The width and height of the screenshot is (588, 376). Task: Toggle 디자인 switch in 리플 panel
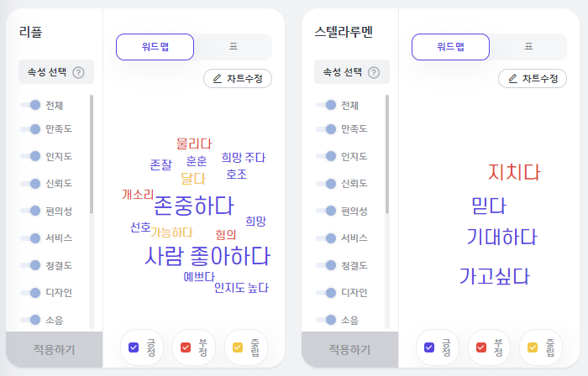pyautogui.click(x=30, y=292)
